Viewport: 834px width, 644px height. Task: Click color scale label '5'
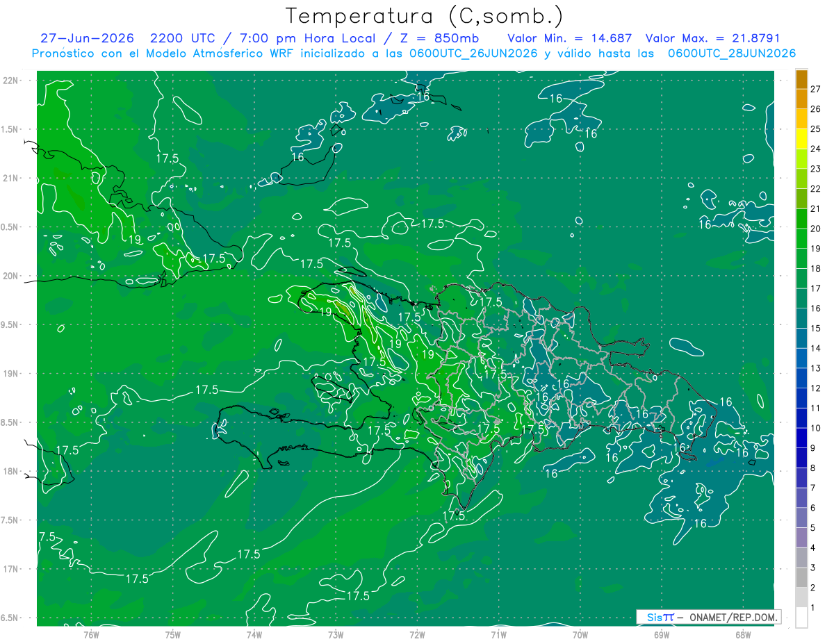(x=813, y=528)
